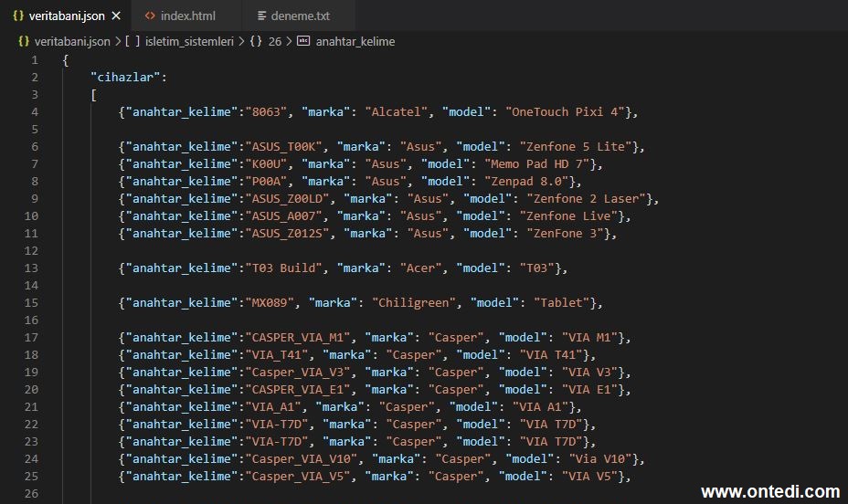Click the object braces icon before 26
Screen dimensions: 848x504
point(256,41)
